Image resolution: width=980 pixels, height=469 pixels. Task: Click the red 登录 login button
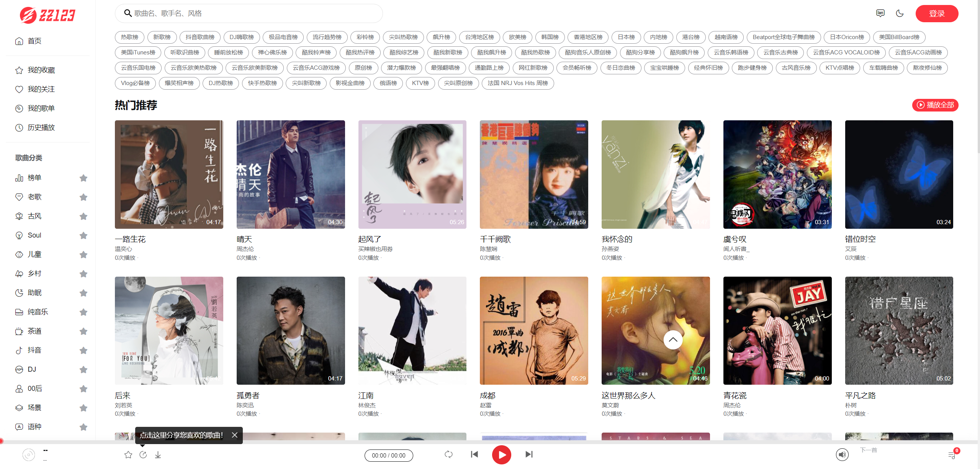click(936, 14)
